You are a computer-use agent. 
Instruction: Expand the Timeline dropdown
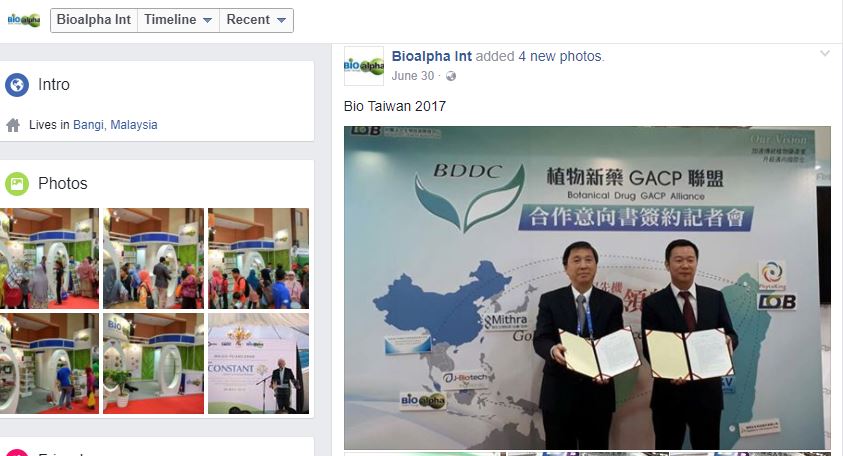pyautogui.click(x=178, y=20)
